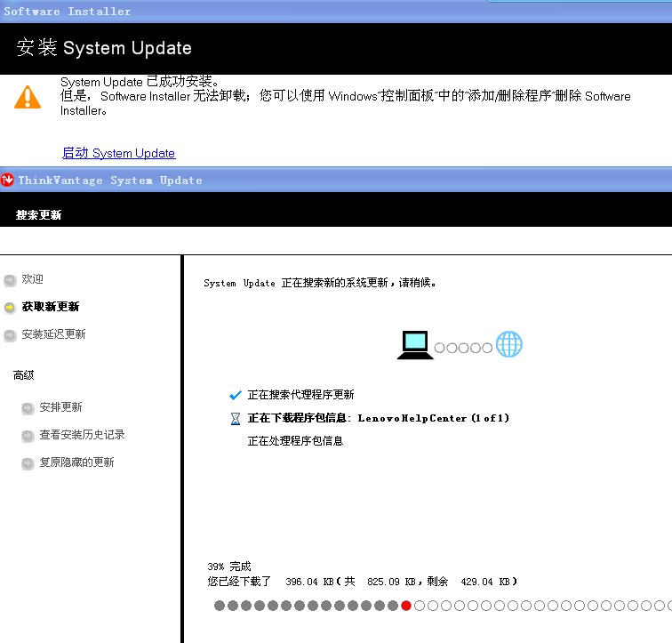Click the bullet icon beside 安装延迟更新

tap(10, 335)
